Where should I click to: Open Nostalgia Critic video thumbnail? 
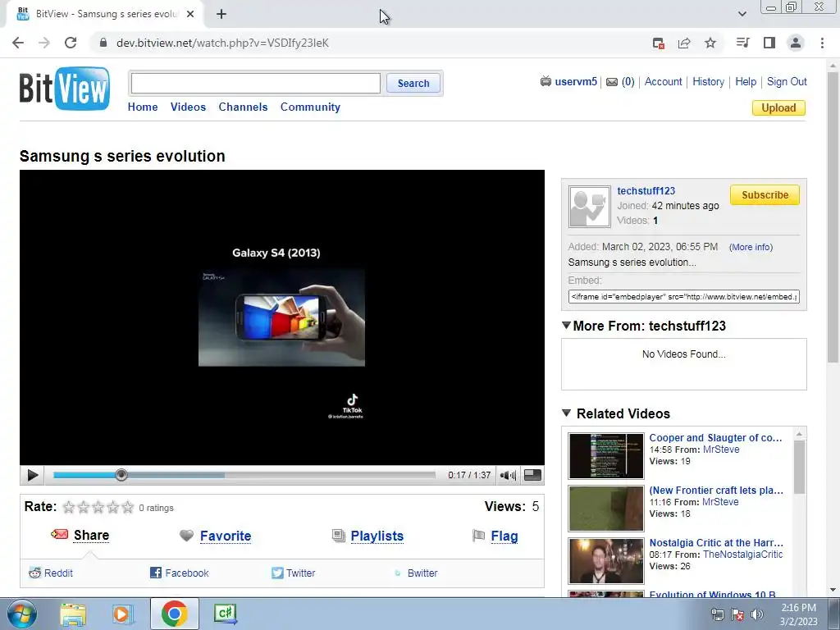(x=606, y=561)
